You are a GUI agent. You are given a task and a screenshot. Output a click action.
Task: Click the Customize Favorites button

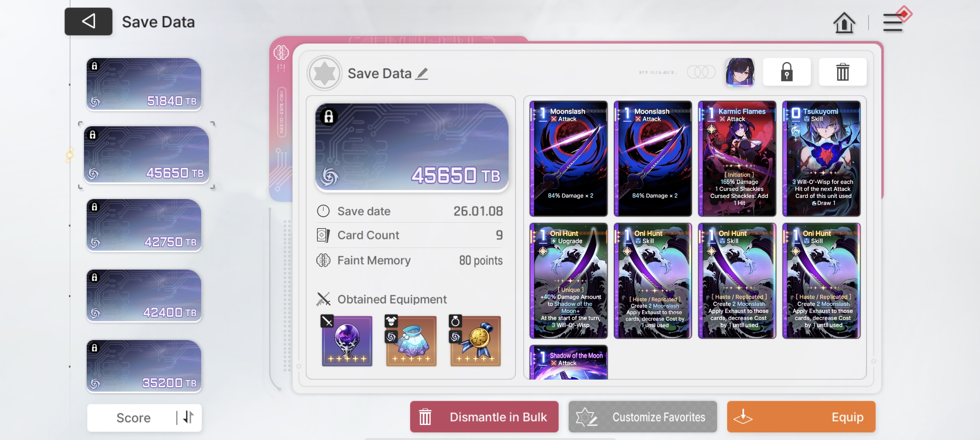point(642,417)
